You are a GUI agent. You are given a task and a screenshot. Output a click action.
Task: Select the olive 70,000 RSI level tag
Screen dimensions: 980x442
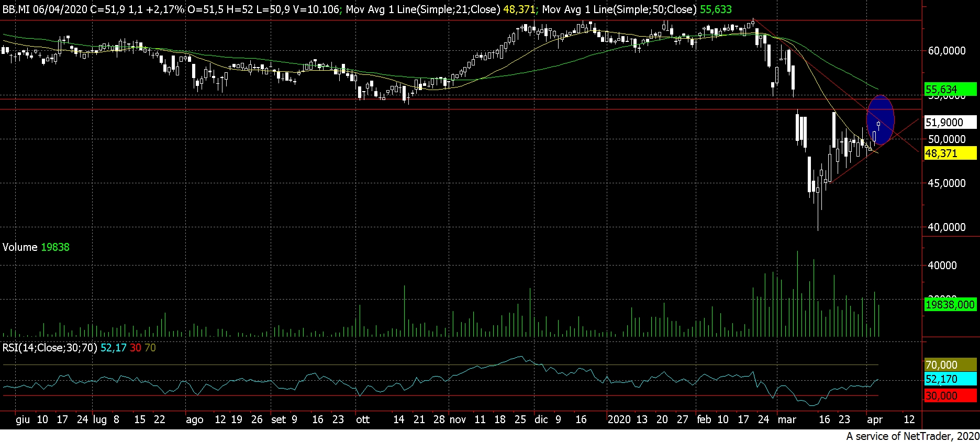950,365
